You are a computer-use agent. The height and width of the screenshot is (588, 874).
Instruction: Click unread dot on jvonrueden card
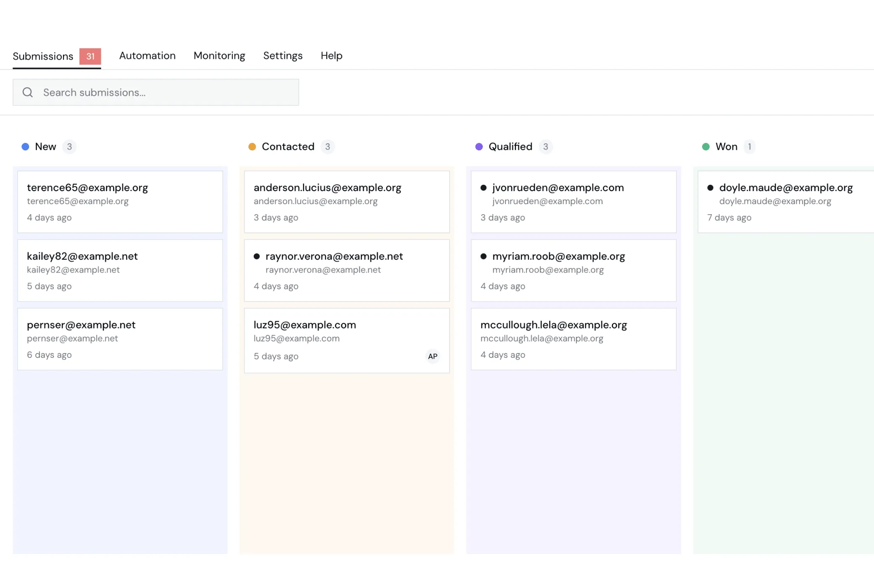pos(483,188)
